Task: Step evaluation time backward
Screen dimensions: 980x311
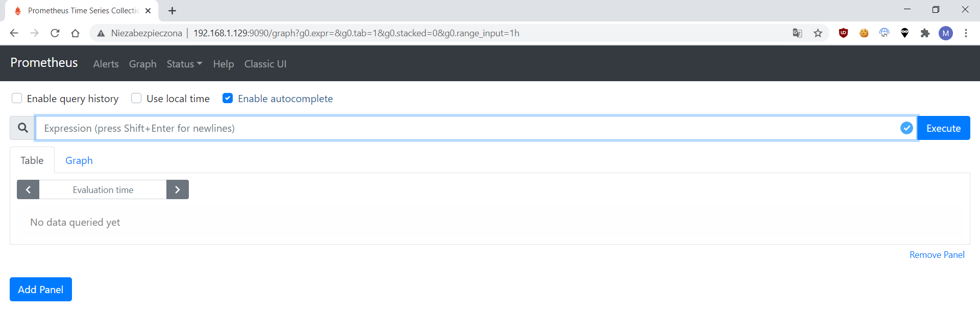Action: [28, 189]
